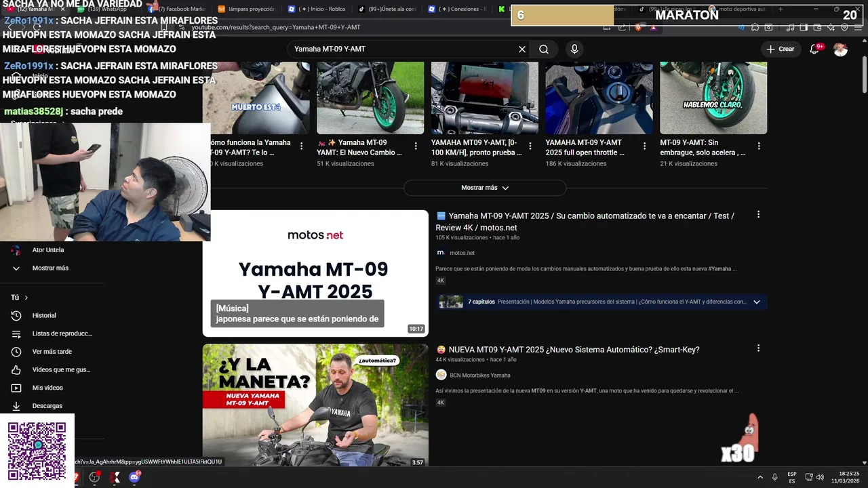Open options for the full open throttle short
This screenshot has height=488, width=868.
click(644, 146)
